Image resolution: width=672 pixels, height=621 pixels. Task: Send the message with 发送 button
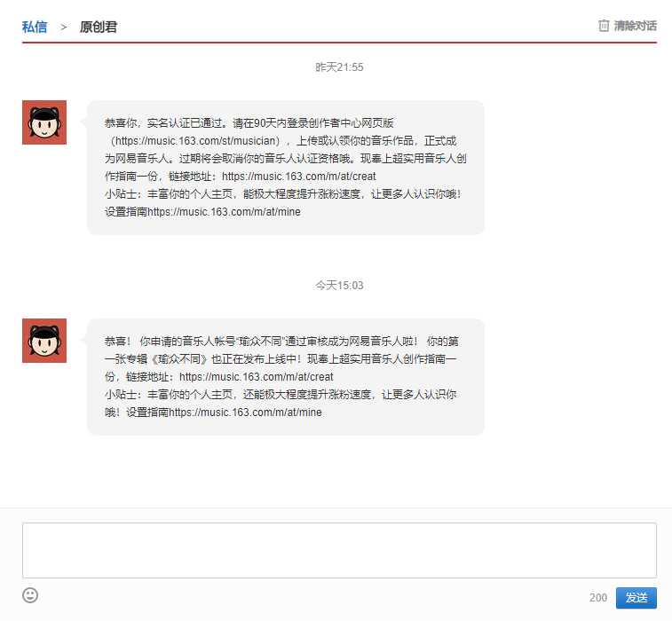click(636, 598)
